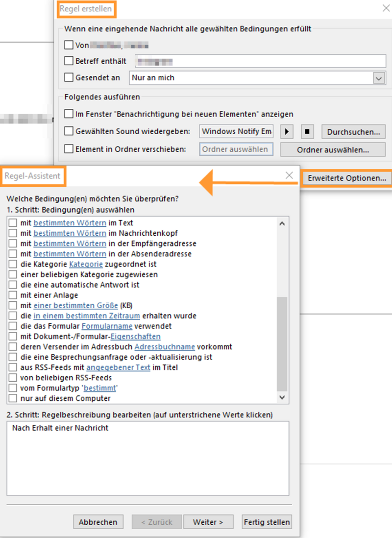
Task: Tick Versender im Adressbuch checkbox
Action: (13, 346)
